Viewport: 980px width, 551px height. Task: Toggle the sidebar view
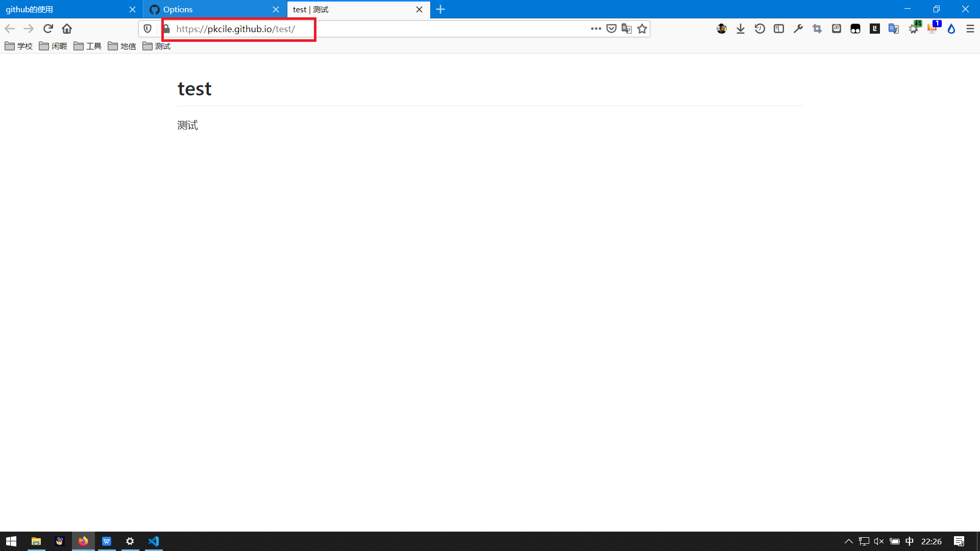(x=779, y=29)
